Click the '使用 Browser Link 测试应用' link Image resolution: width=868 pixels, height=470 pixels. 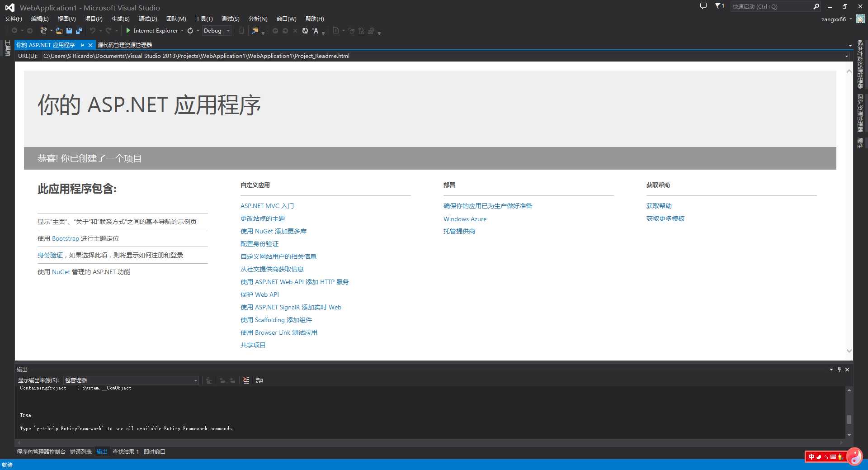(x=279, y=332)
